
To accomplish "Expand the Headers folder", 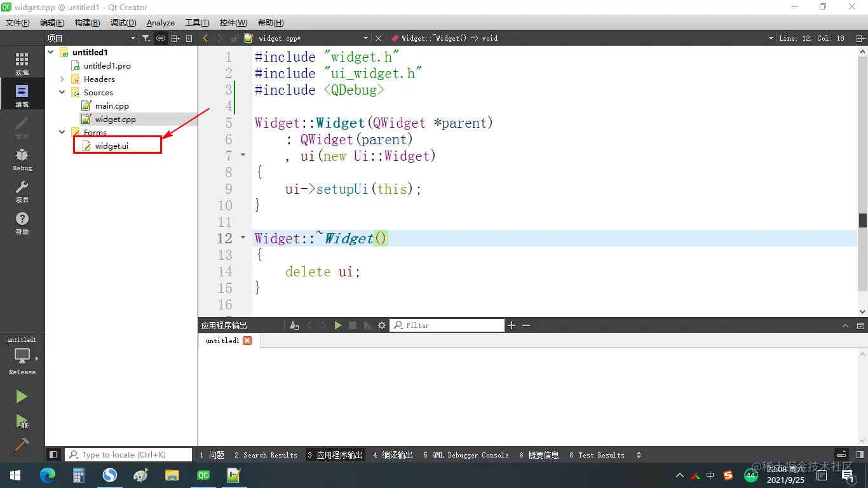I will (62, 79).
